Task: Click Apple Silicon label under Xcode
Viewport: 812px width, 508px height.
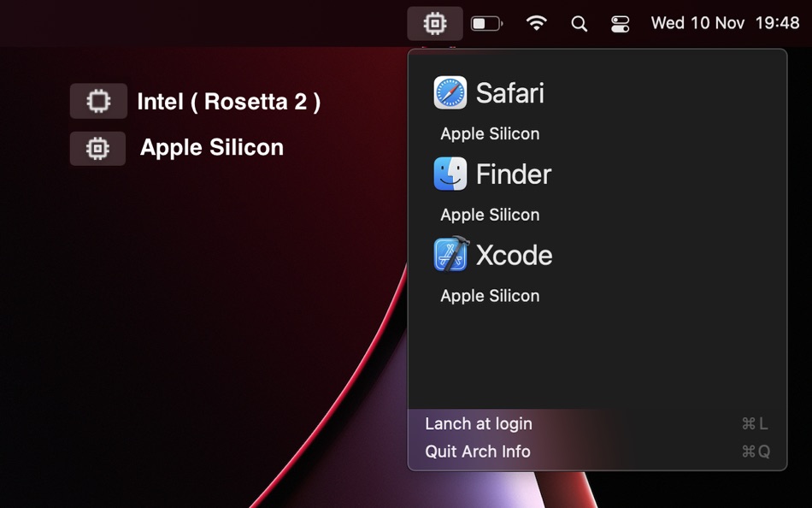Action: click(490, 295)
